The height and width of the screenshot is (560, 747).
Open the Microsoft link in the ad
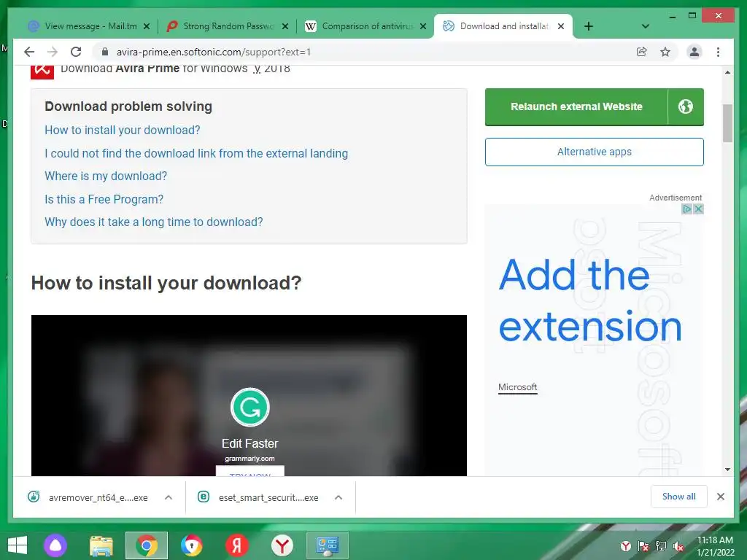click(517, 387)
